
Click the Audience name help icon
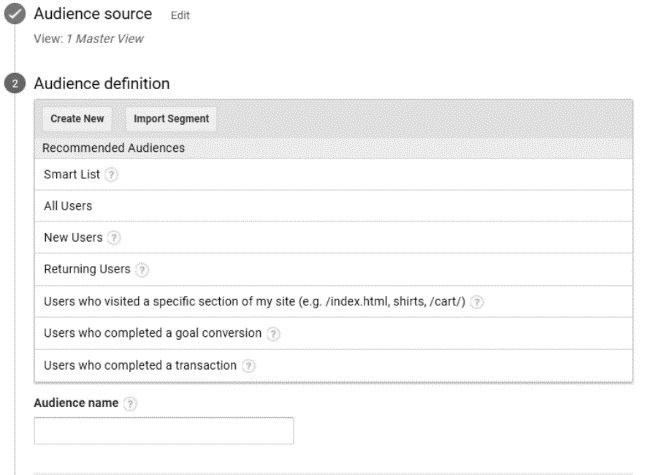click(x=130, y=404)
